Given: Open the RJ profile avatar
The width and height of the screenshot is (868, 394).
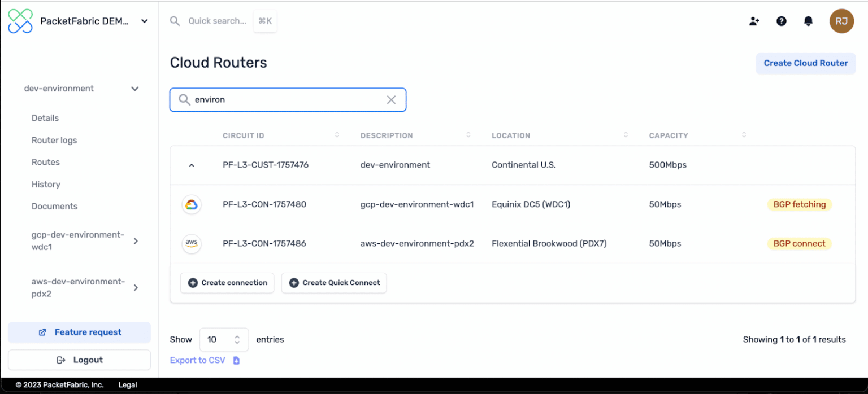Looking at the screenshot, I should tap(841, 21).
